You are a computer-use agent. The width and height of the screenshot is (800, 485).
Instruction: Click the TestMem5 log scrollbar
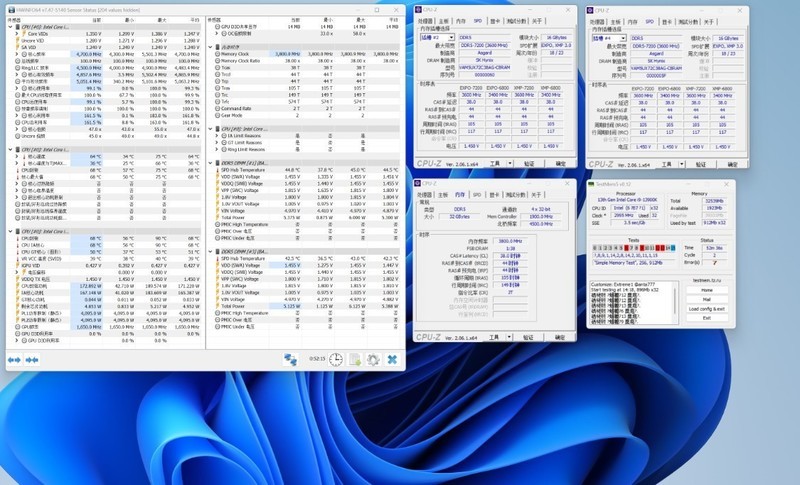tap(674, 300)
